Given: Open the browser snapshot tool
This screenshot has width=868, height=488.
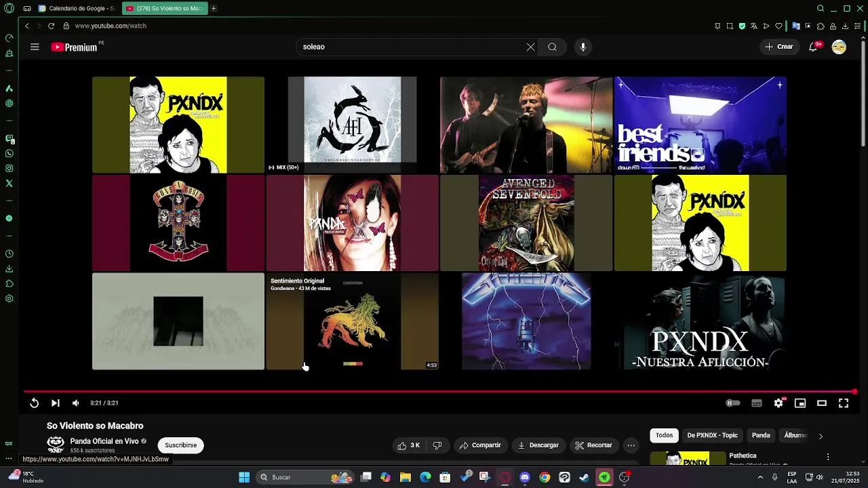Looking at the screenshot, I should pos(730,26).
